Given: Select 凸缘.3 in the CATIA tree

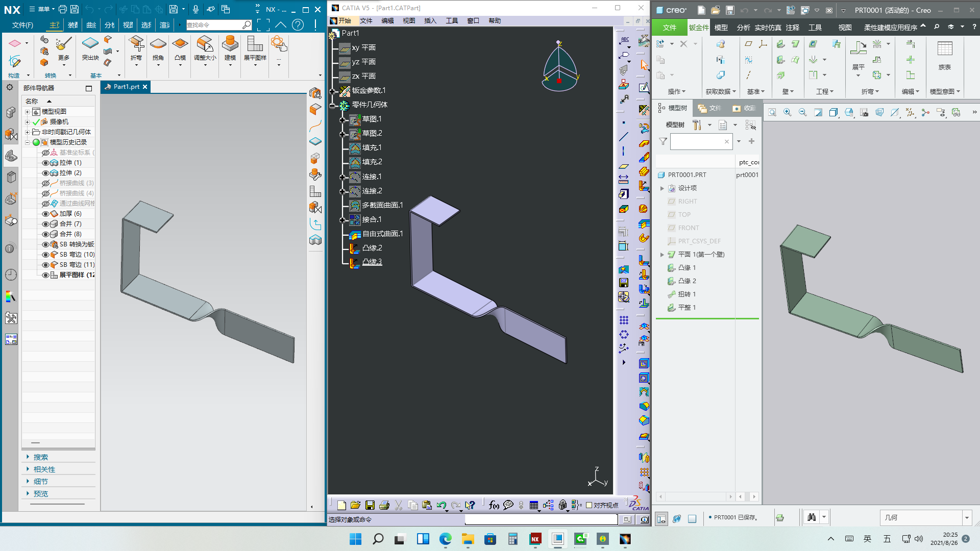Looking at the screenshot, I should pyautogui.click(x=372, y=262).
